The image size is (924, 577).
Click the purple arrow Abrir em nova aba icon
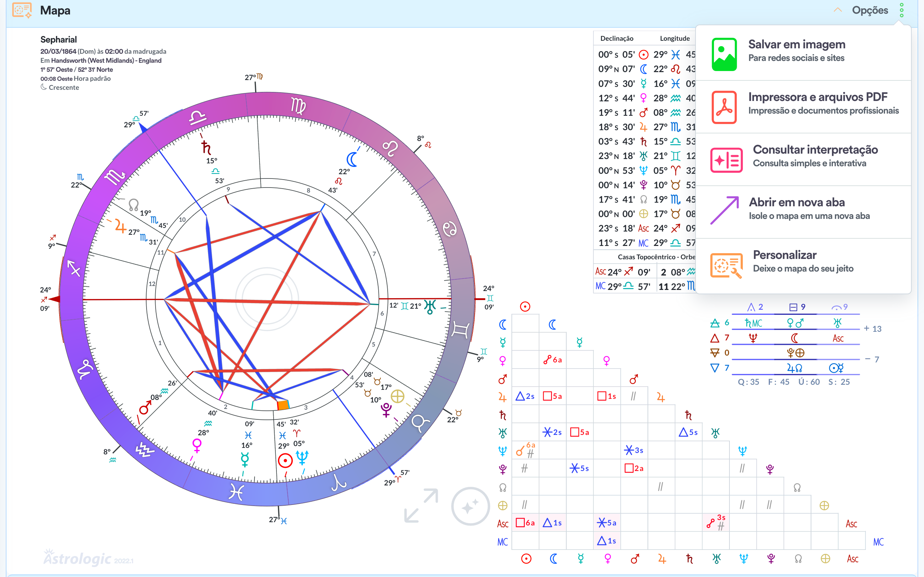pos(724,210)
